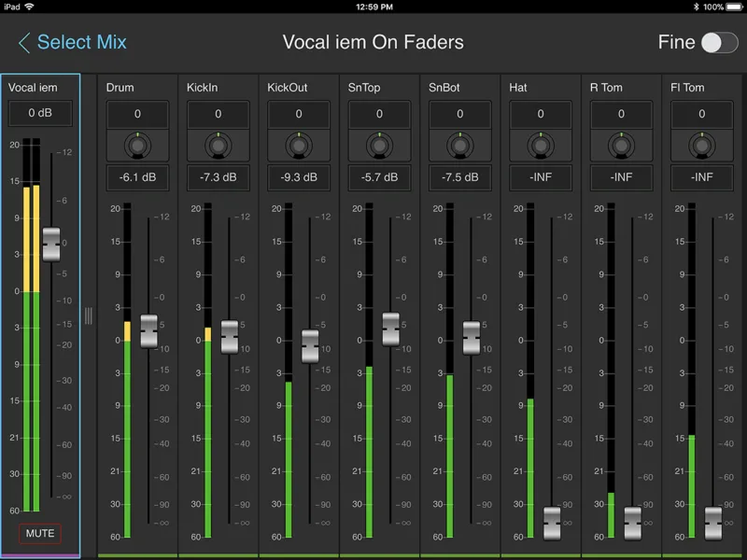Tap the Hat -INF level field

[541, 177]
